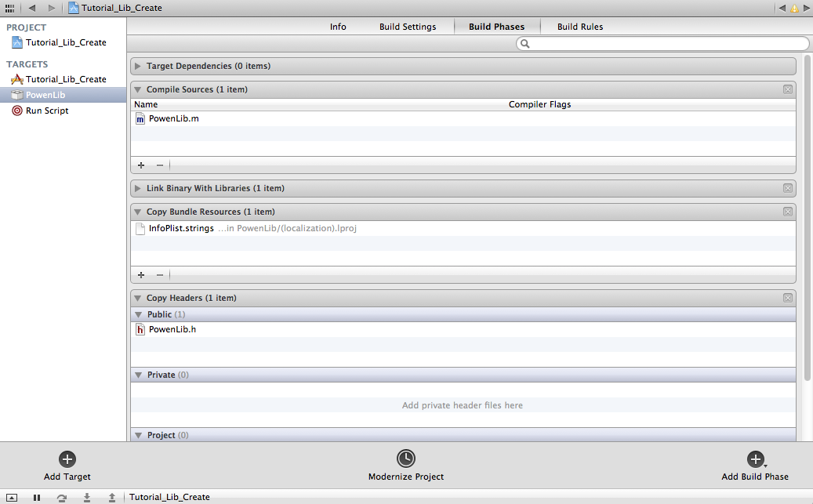The width and height of the screenshot is (813, 504).
Task: Click the Step Out debug icon
Action: click(x=112, y=497)
